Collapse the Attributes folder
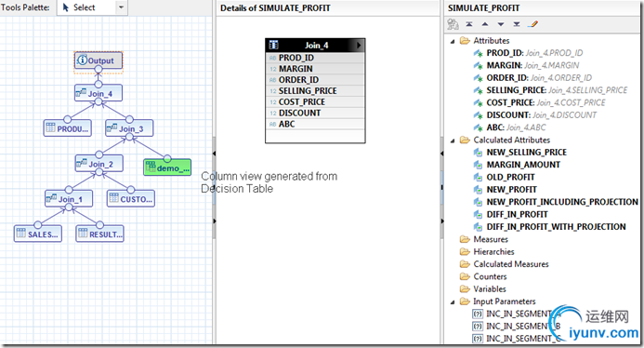 click(453, 41)
